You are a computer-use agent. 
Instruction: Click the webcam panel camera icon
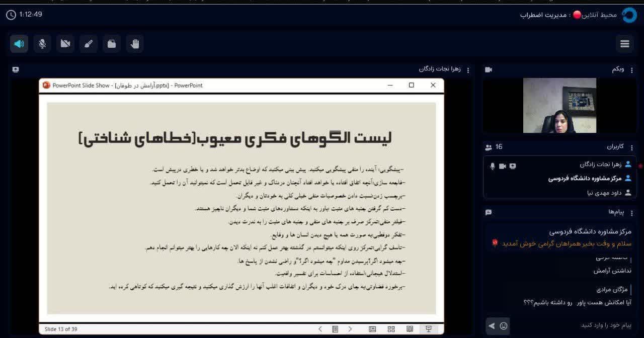click(x=489, y=70)
